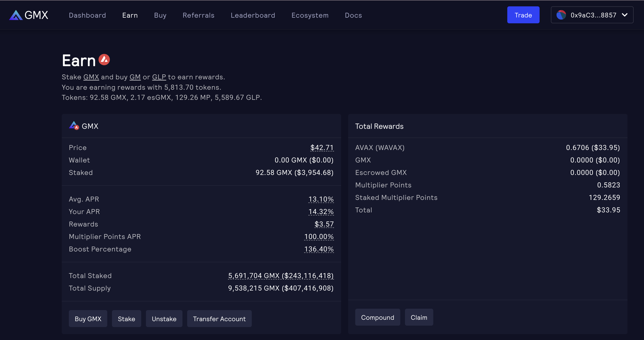The image size is (644, 340).
Task: Click the 0.6706 ($33.95) AVAX reward value
Action: point(593,147)
